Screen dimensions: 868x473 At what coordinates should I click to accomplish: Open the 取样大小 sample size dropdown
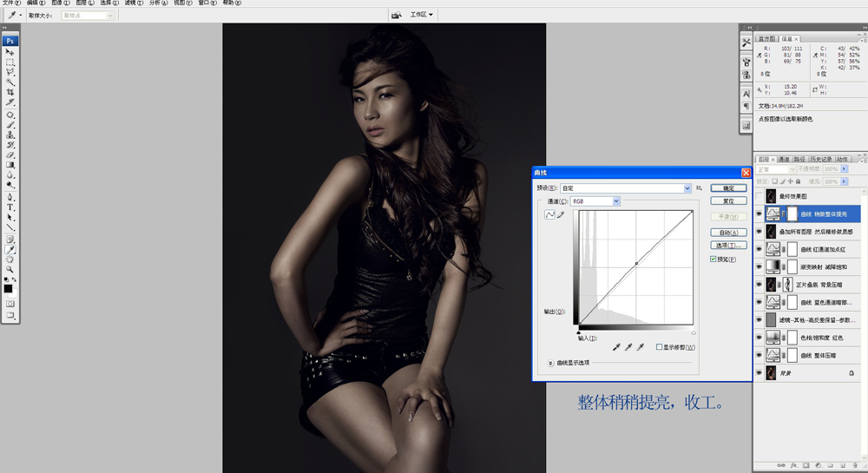[109, 16]
